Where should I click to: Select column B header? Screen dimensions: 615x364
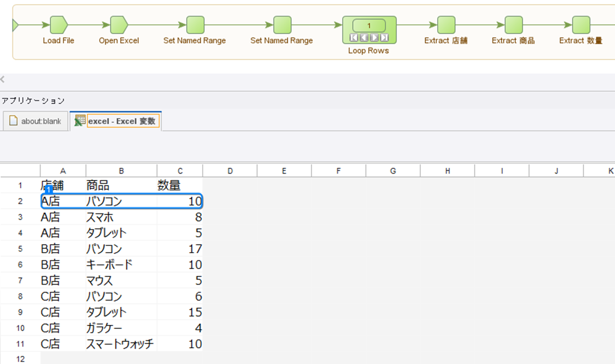(121, 171)
